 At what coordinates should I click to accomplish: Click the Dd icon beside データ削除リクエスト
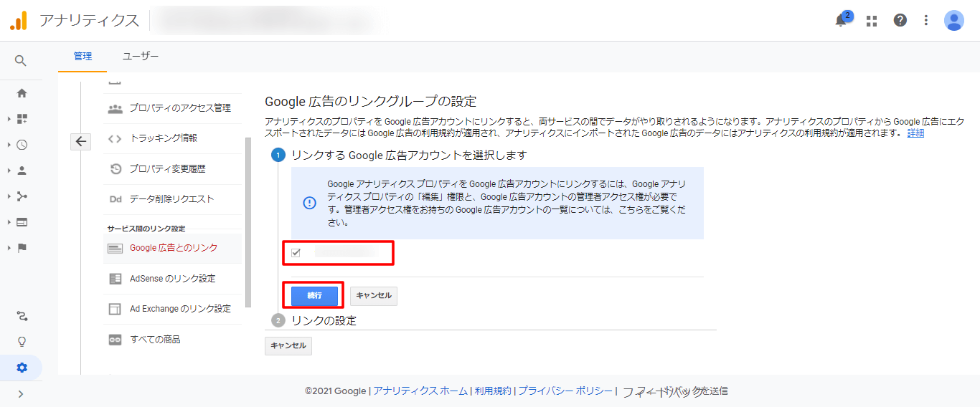click(115, 199)
